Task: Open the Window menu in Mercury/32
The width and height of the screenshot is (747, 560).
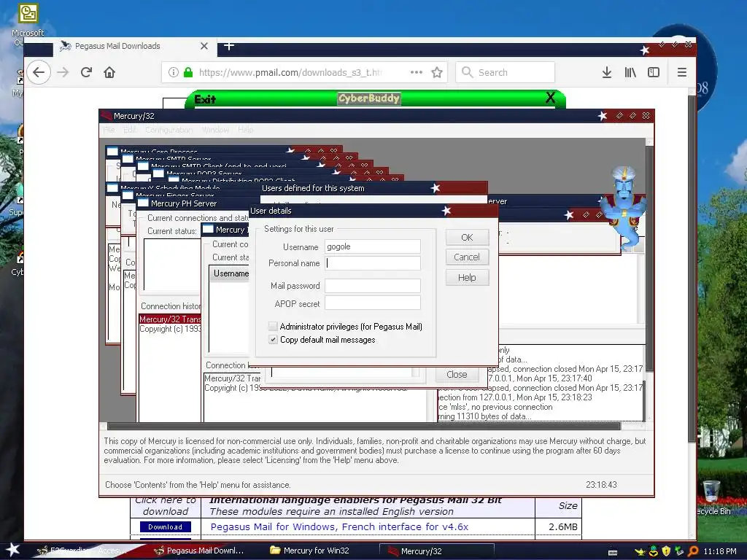Action: point(215,130)
